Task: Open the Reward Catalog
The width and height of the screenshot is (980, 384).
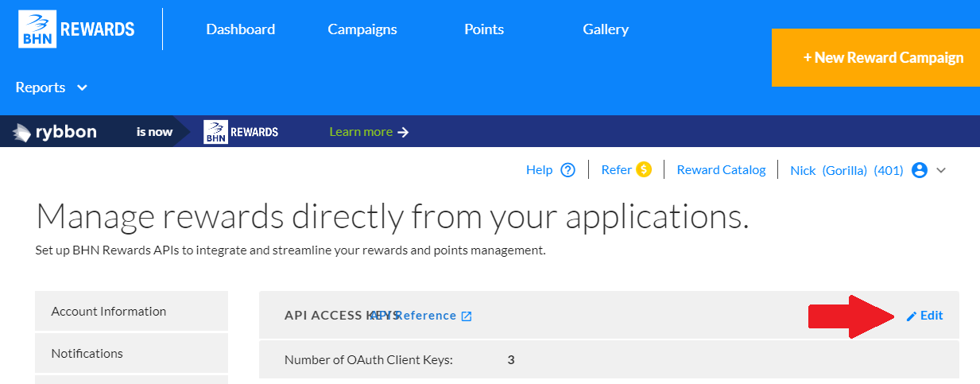Action: click(721, 170)
